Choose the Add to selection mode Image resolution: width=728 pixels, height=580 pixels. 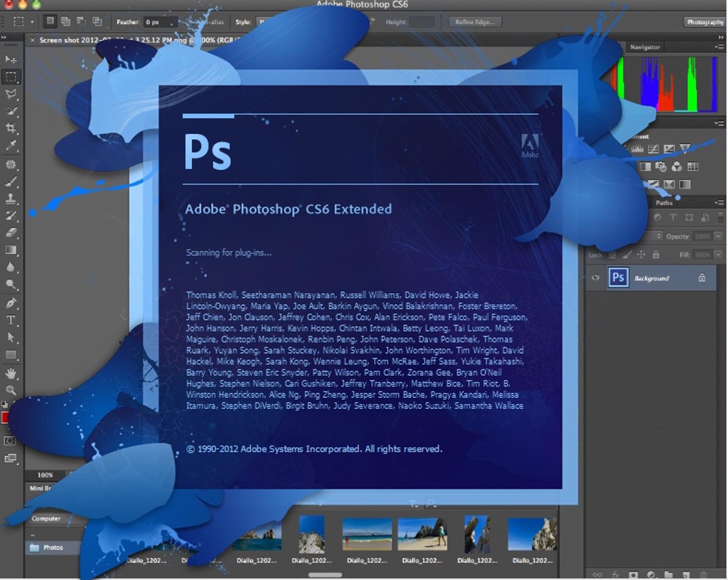(66, 21)
